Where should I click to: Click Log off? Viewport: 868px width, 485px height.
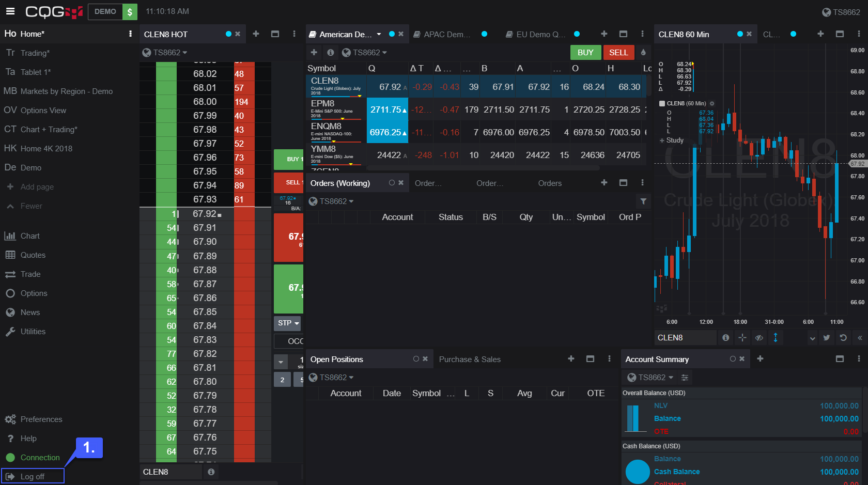coord(33,476)
